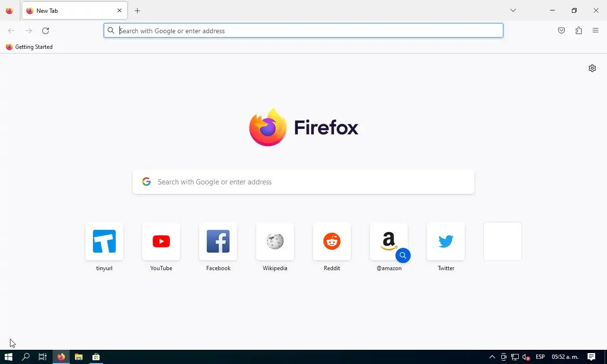Open the Windows Start menu
Image resolution: width=607 pixels, height=364 pixels.
[x=8, y=357]
